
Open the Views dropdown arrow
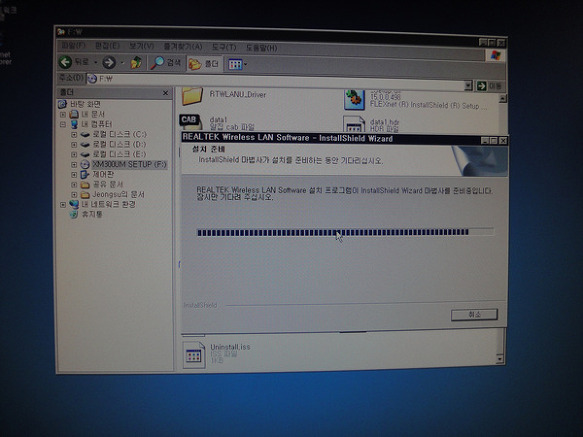pyautogui.click(x=245, y=65)
